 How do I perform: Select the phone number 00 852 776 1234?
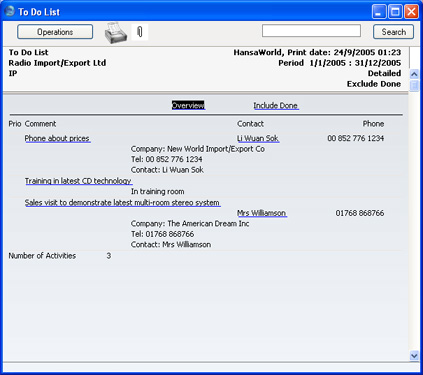pos(356,138)
